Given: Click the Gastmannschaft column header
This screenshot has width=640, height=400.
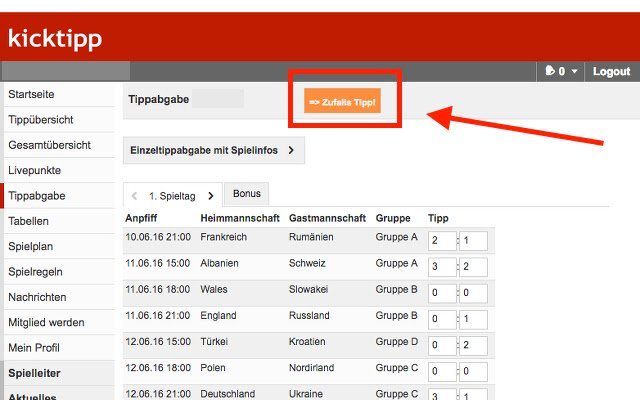Looking at the screenshot, I should click(x=327, y=218).
